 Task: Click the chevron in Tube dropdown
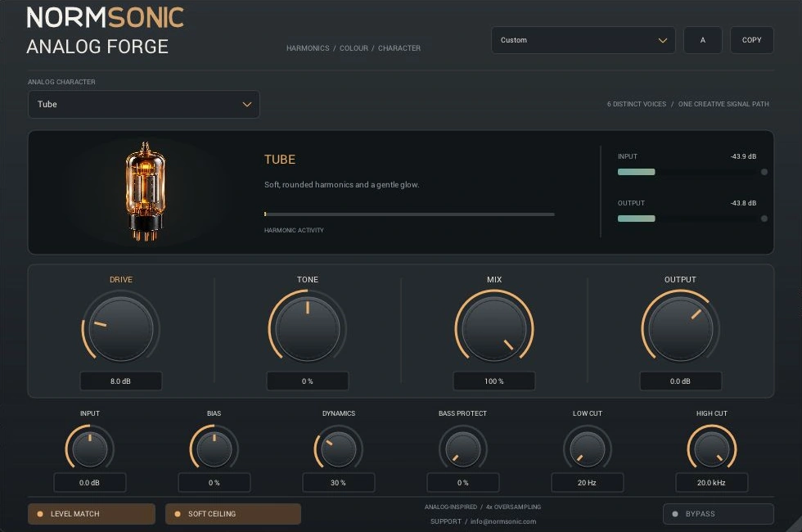(x=246, y=105)
